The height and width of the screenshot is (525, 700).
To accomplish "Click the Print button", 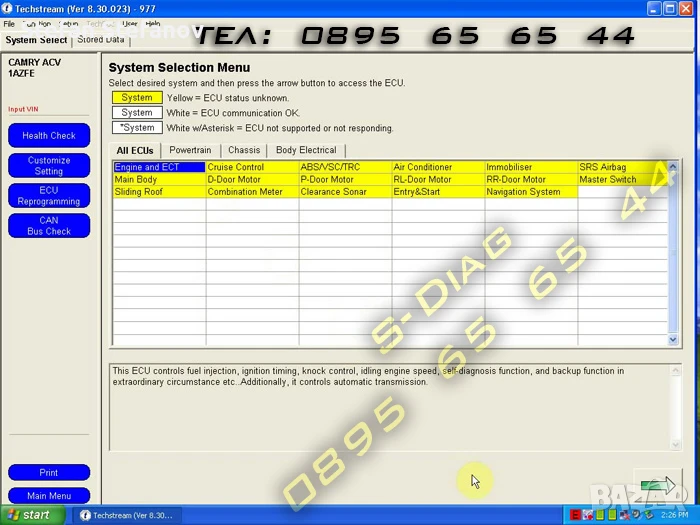I will pos(49,472).
